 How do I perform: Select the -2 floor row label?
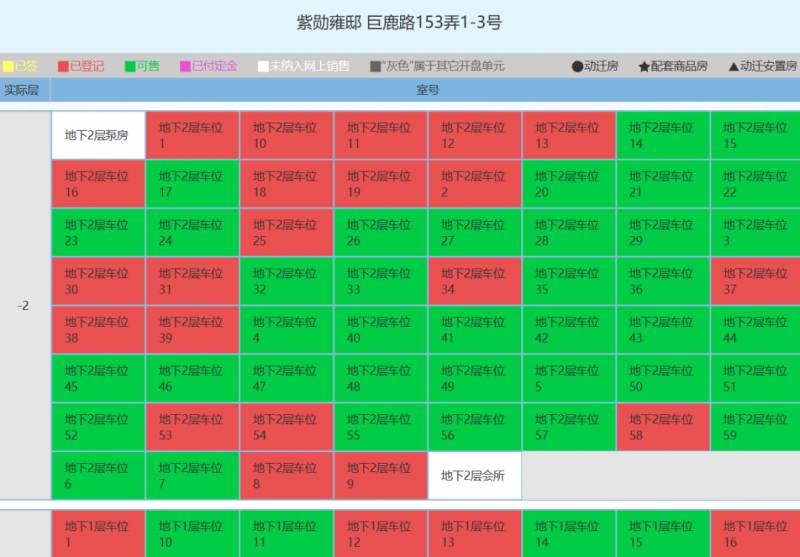coord(24,306)
